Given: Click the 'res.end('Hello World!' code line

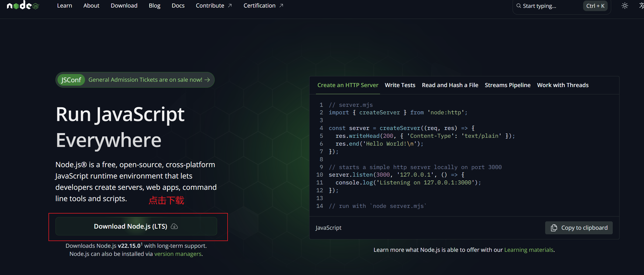Looking at the screenshot, I should click(x=379, y=144).
